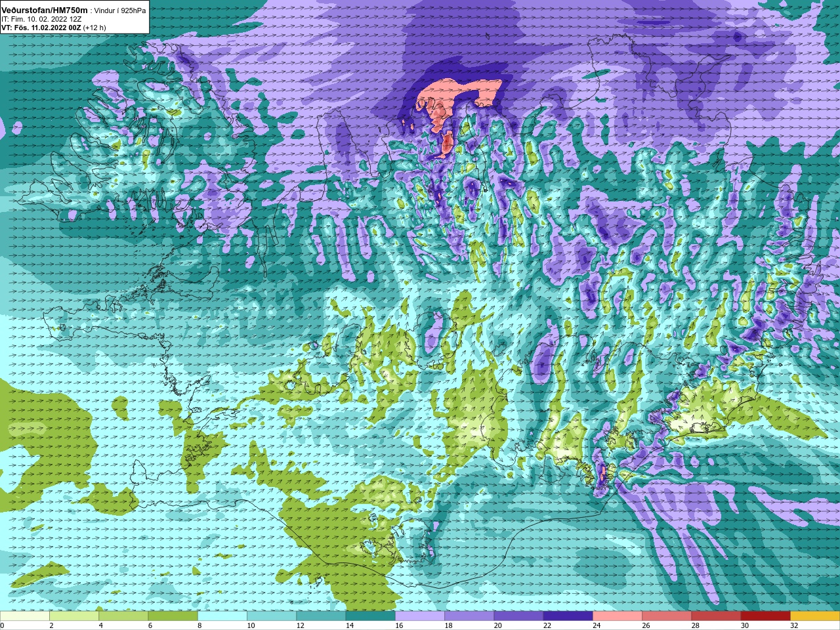Viewport: 840px width, 630px height.
Task: Click the legend scale label "20"
Action: [x=498, y=625]
